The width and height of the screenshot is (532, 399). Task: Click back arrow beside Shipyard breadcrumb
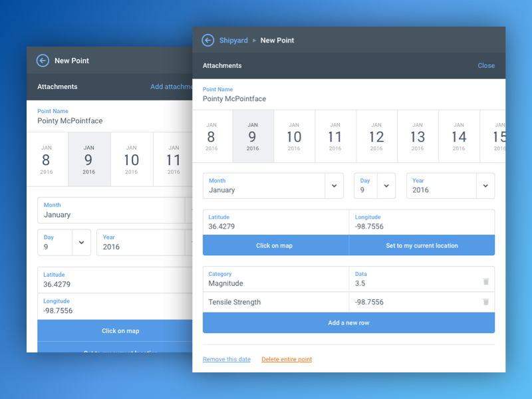click(x=208, y=41)
